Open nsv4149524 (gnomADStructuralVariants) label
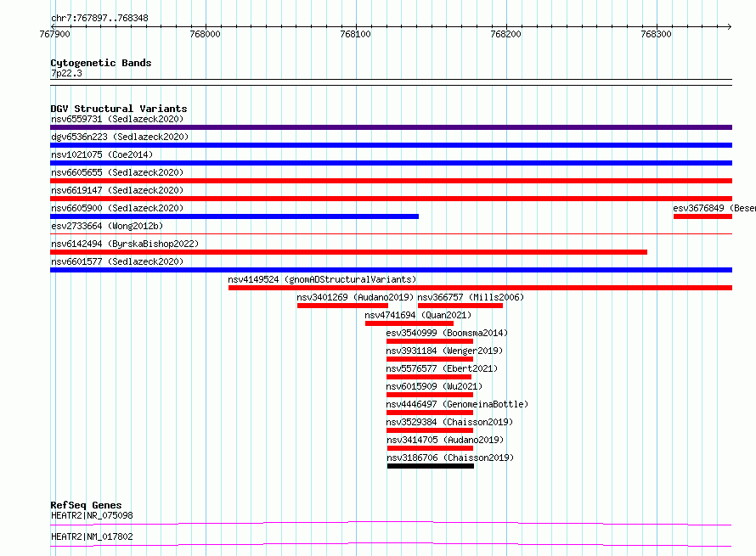 (x=322, y=279)
